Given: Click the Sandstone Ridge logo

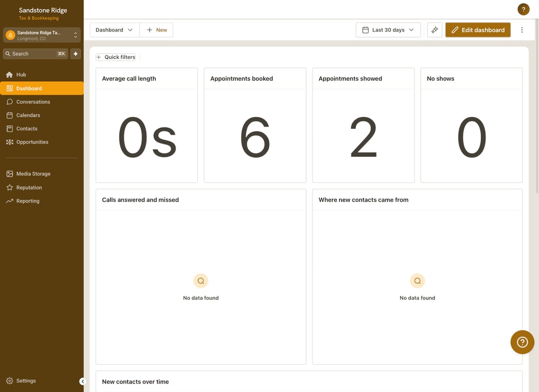Looking at the screenshot, I should [42, 13].
